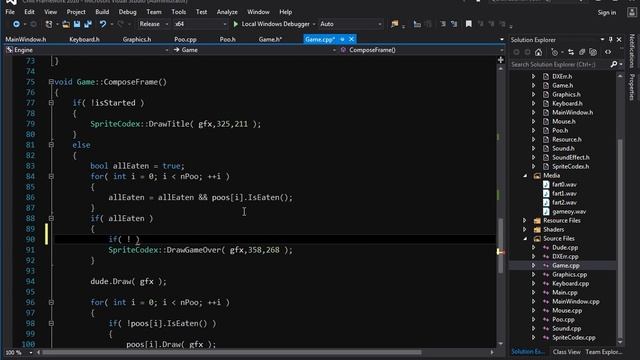Click the user account icon near Sign in
Screen dimensions: 640x360
(632, 12)
